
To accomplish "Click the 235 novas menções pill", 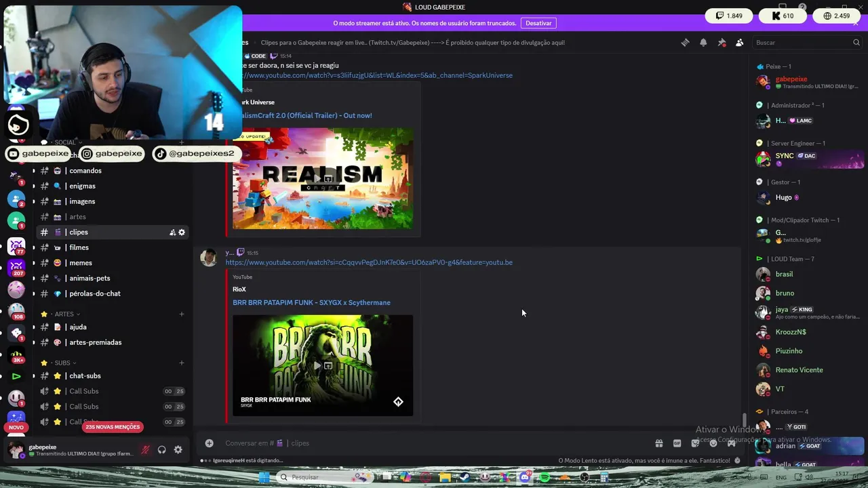I will (113, 427).
